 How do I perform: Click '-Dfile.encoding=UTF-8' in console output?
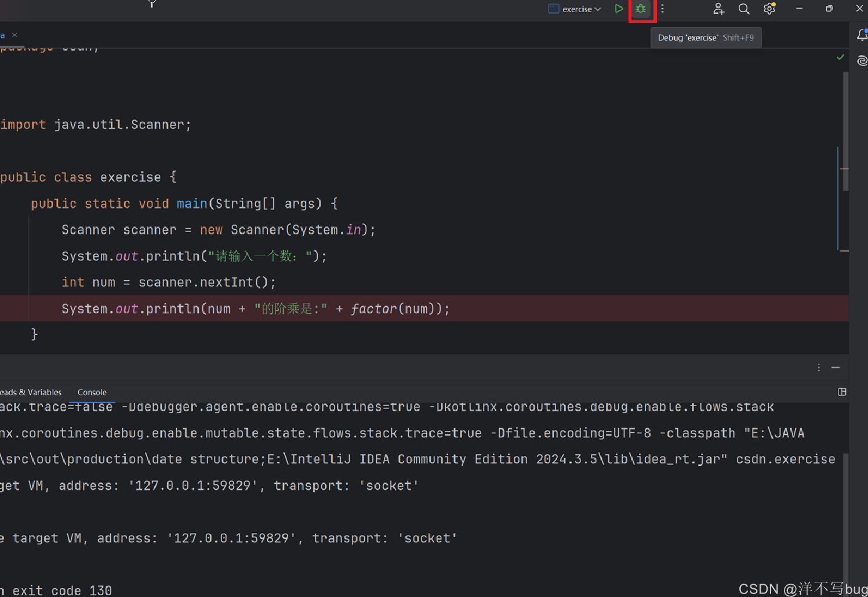click(x=571, y=433)
